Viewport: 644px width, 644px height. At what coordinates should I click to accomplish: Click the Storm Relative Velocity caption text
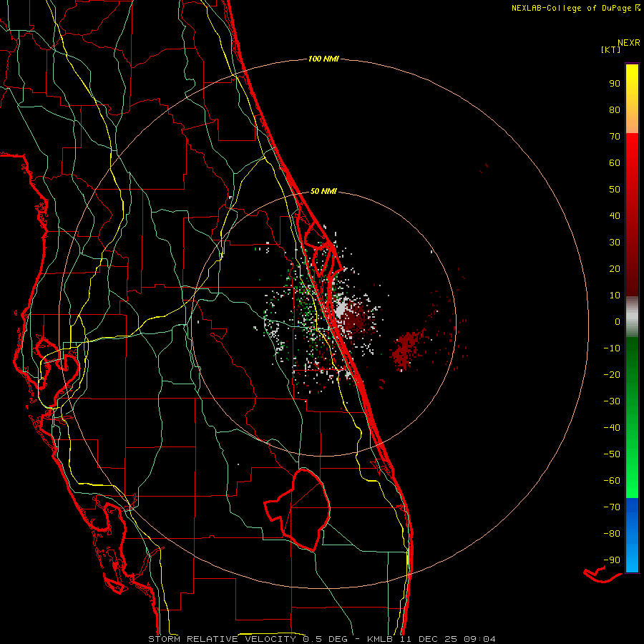click(x=321, y=639)
